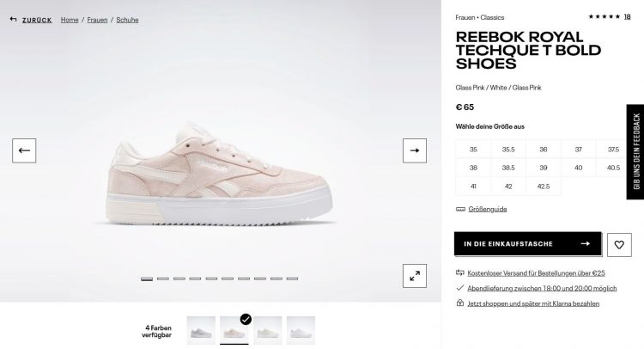Open the Gib uns dein Feedback tab

635,151
